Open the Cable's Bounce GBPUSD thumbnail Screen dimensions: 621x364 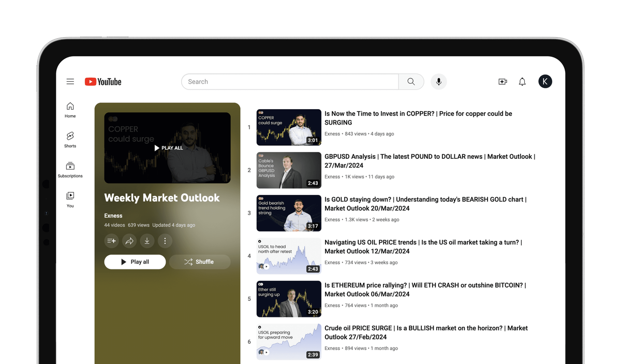coord(289,170)
